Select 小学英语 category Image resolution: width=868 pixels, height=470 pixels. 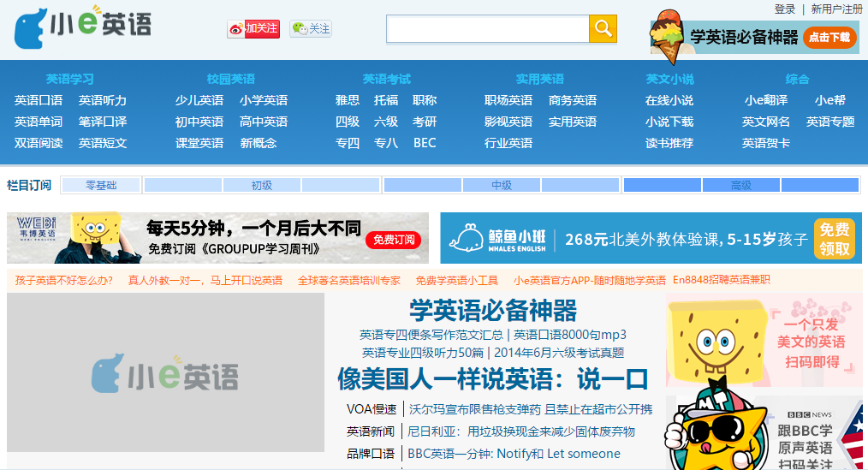click(264, 100)
